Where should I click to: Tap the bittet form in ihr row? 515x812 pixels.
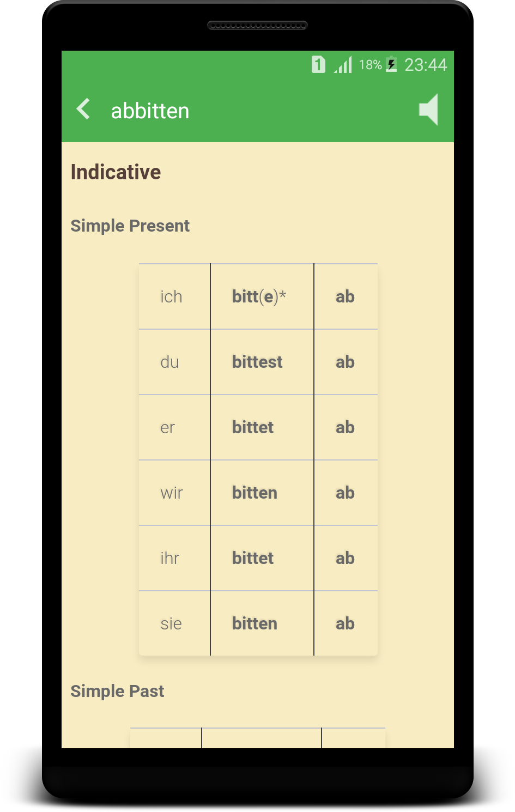pyautogui.click(x=253, y=559)
